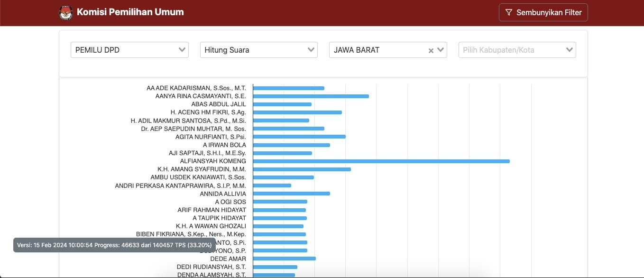Click the label K.H. A WAWAN GHOZALI
Viewport: 644px width, 278px height.
[x=211, y=226]
